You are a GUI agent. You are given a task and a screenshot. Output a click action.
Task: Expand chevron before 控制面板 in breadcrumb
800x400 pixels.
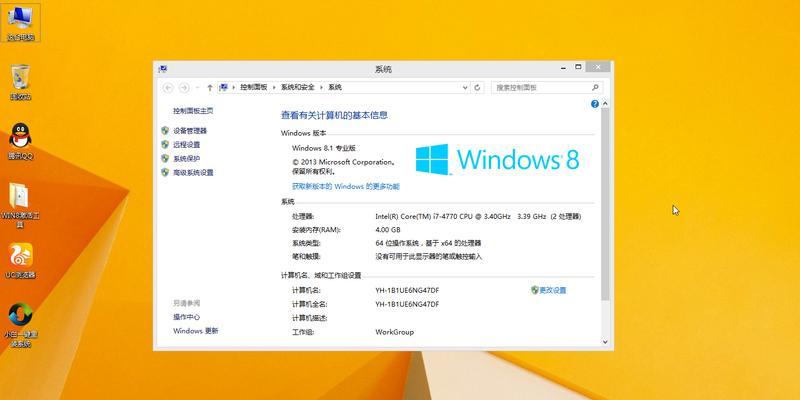click(234, 88)
